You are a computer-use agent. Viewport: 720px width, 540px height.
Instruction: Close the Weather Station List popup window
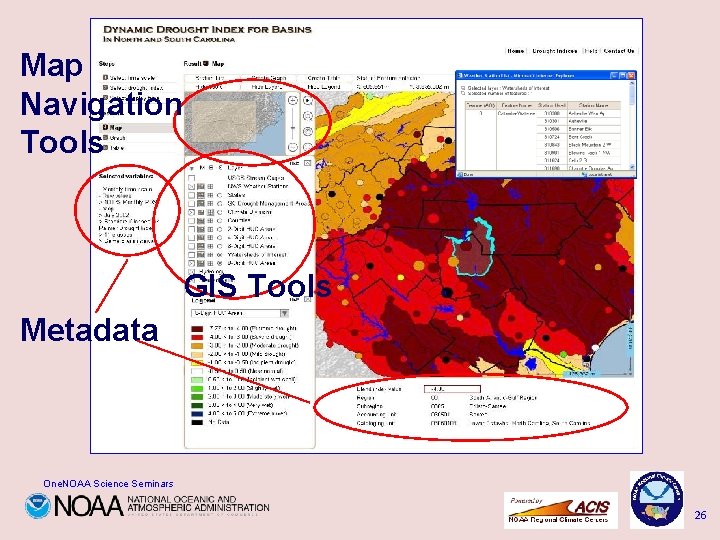631,75
